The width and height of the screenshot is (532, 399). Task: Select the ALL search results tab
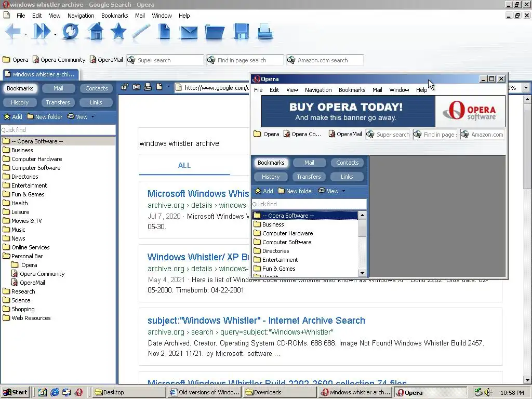tap(184, 165)
